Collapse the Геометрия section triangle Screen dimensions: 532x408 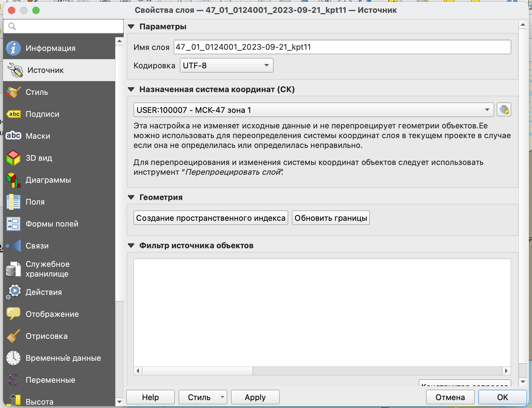[x=131, y=197]
